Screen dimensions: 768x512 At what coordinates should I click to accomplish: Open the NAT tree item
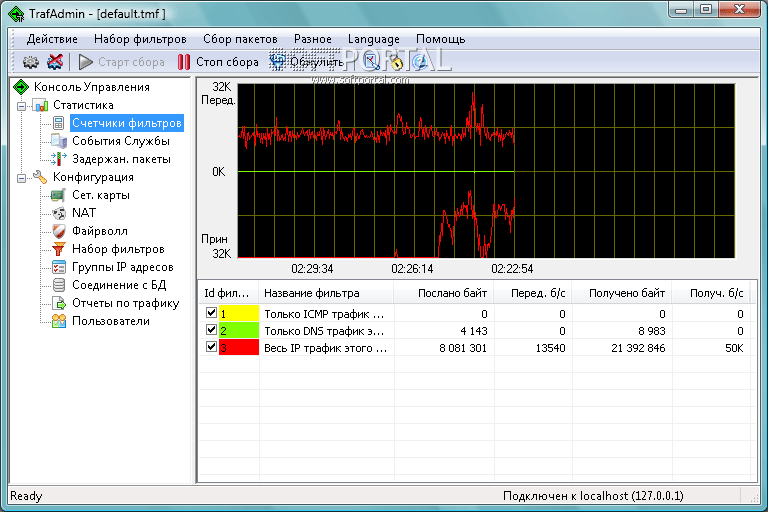(84, 213)
